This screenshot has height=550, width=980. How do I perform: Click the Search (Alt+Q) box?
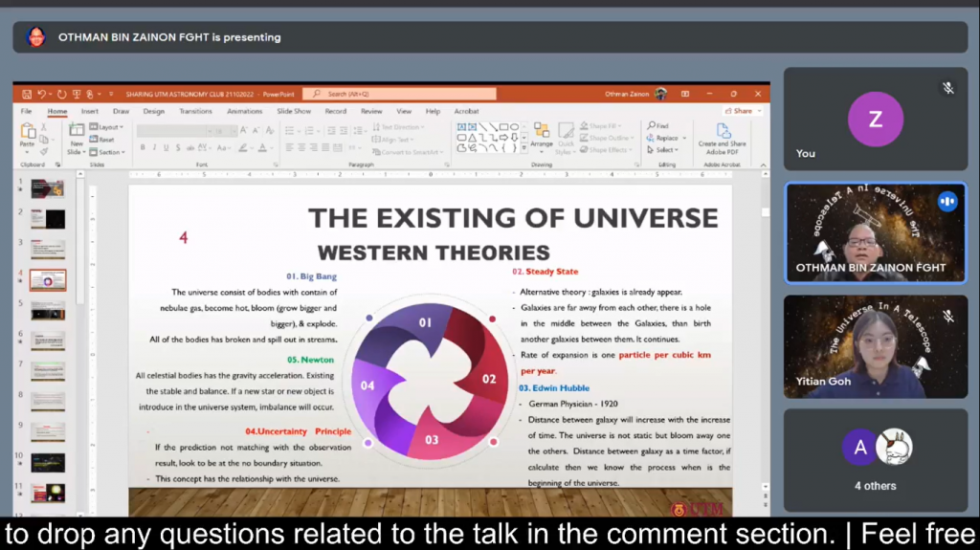coord(400,94)
